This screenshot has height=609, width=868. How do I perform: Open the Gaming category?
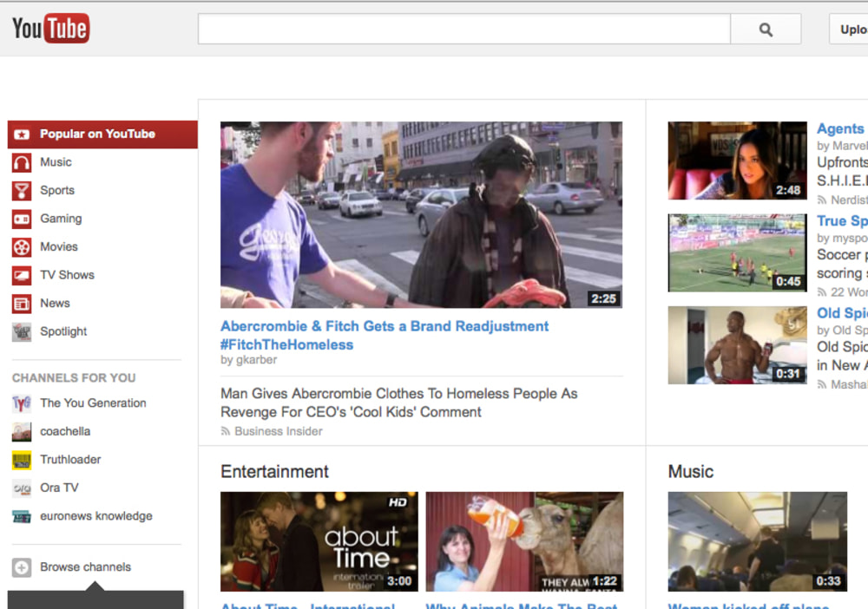click(x=61, y=219)
